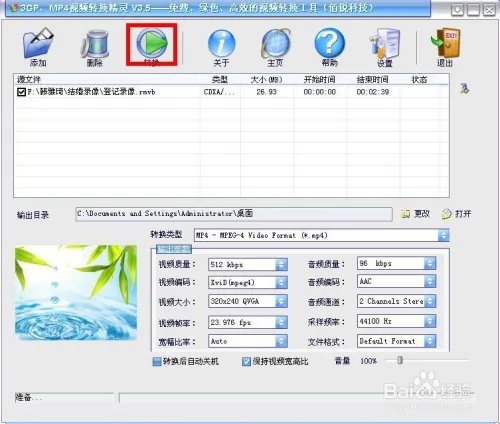Toggle 保持视频宽高比 checkbox
This screenshot has width=500, height=424.
coord(246,361)
